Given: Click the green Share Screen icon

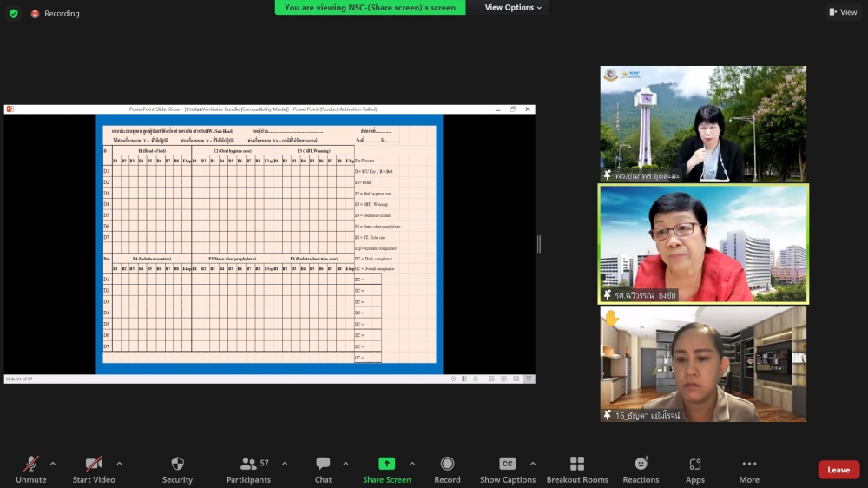Looking at the screenshot, I should click(x=387, y=464).
